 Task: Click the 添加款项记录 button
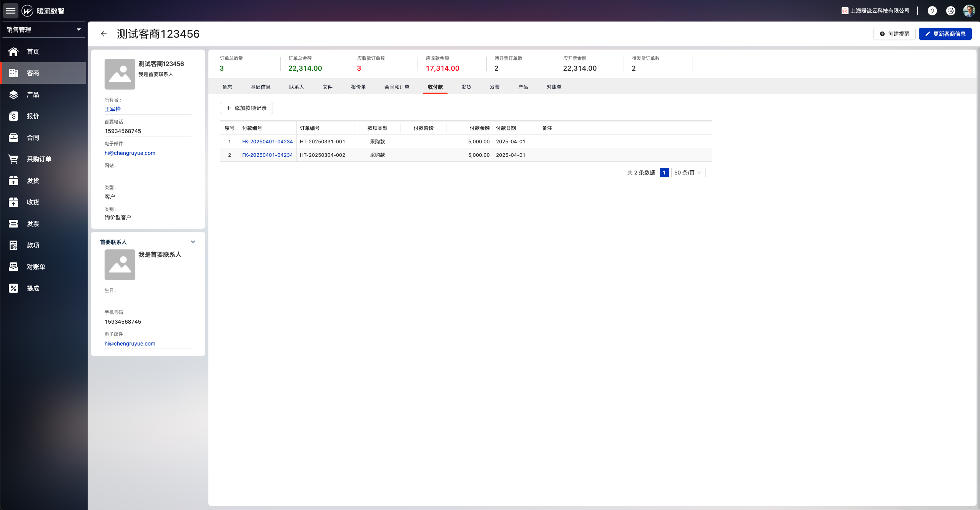(246, 108)
